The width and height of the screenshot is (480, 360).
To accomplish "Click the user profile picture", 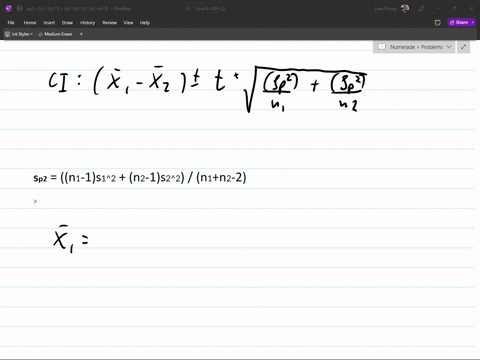I will (x=405, y=8).
